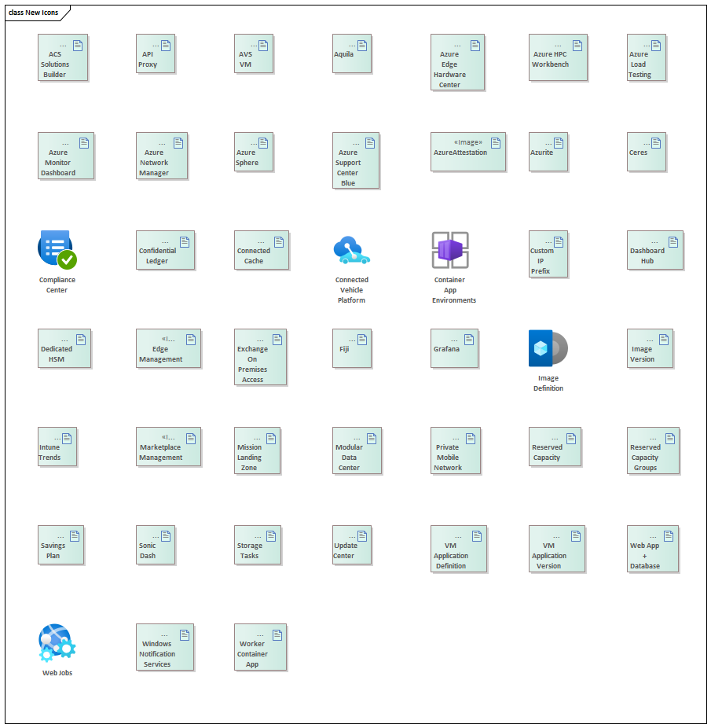The image size is (711, 728).
Task: Select Azure Network Manager element
Action: pyautogui.click(x=162, y=156)
